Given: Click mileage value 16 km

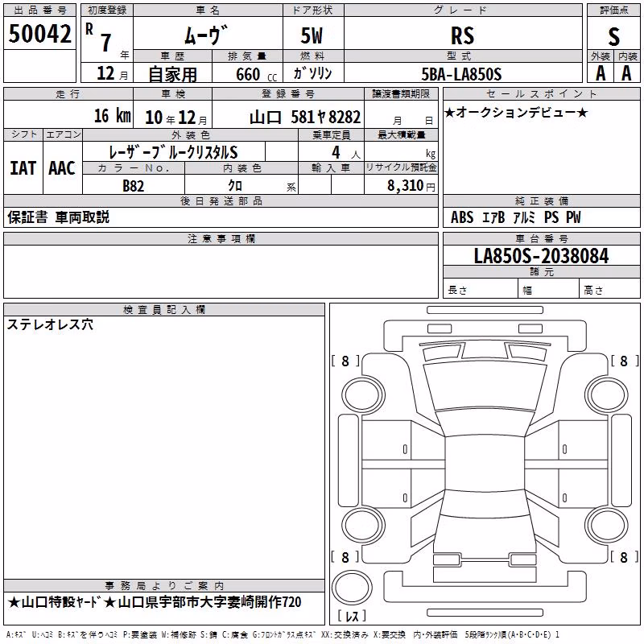Looking at the screenshot, I should click(113, 116).
